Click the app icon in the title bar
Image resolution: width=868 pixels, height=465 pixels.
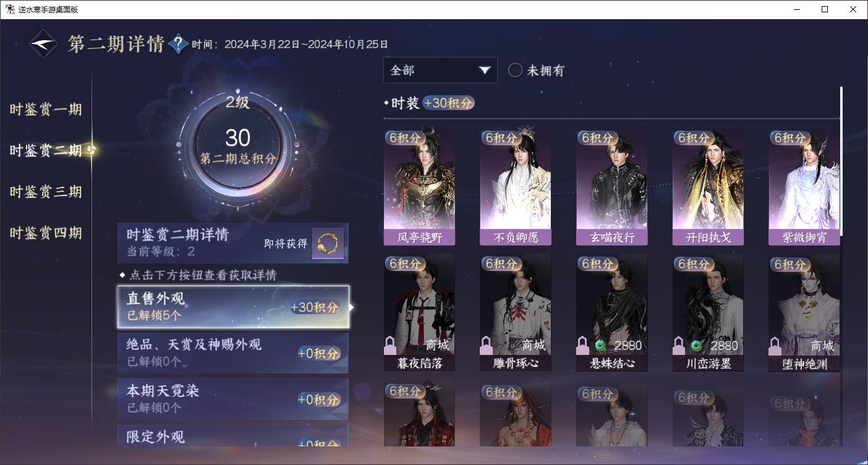point(10,9)
